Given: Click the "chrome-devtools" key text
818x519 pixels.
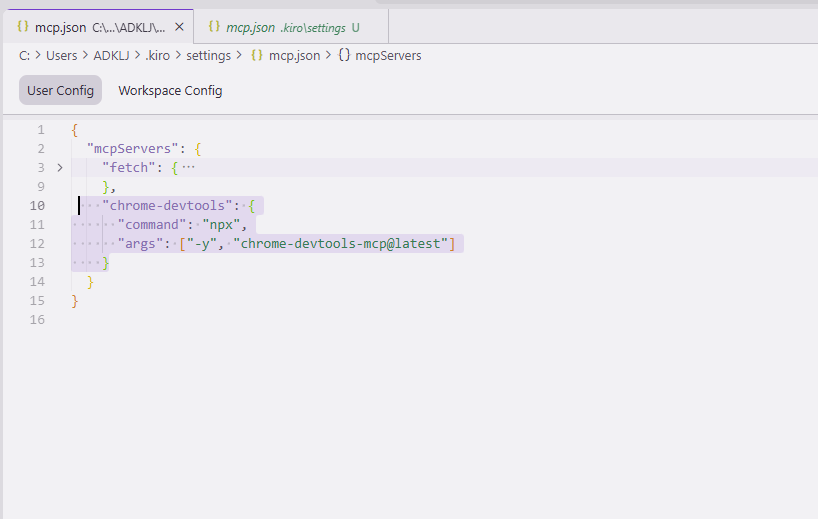Looking at the screenshot, I should [x=167, y=206].
